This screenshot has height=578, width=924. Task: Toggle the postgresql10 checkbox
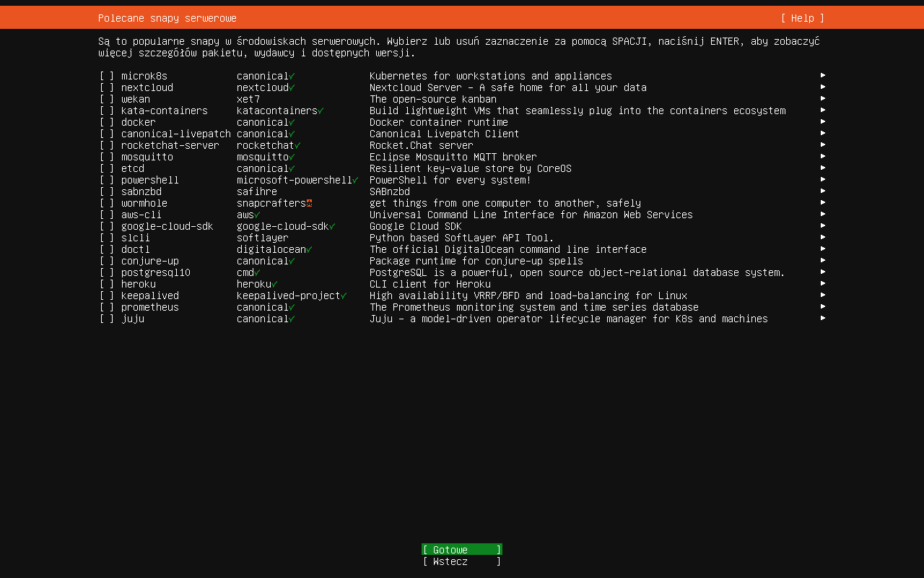[x=107, y=272]
